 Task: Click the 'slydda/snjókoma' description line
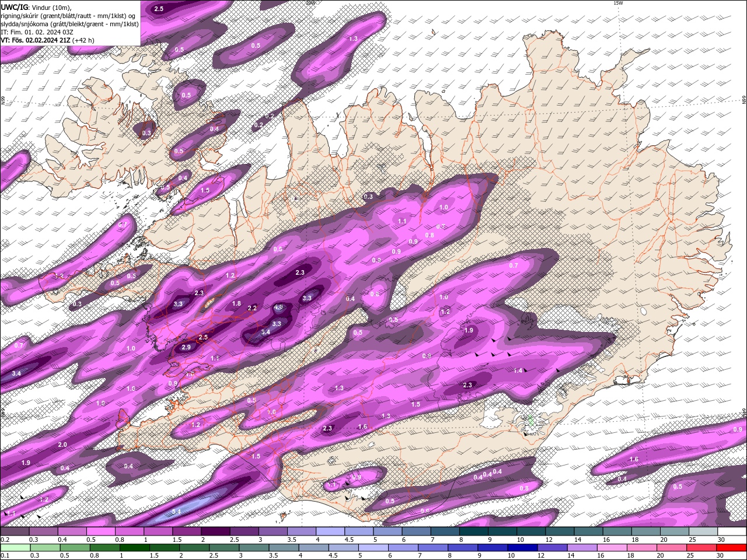tap(69, 24)
